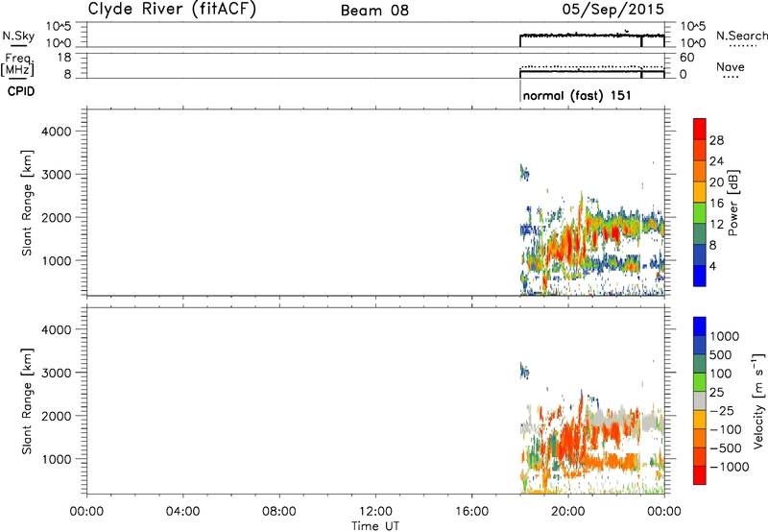Click the 'Power [dB]' colorbar title
Screen dimensions: 768x532
click(x=732, y=203)
